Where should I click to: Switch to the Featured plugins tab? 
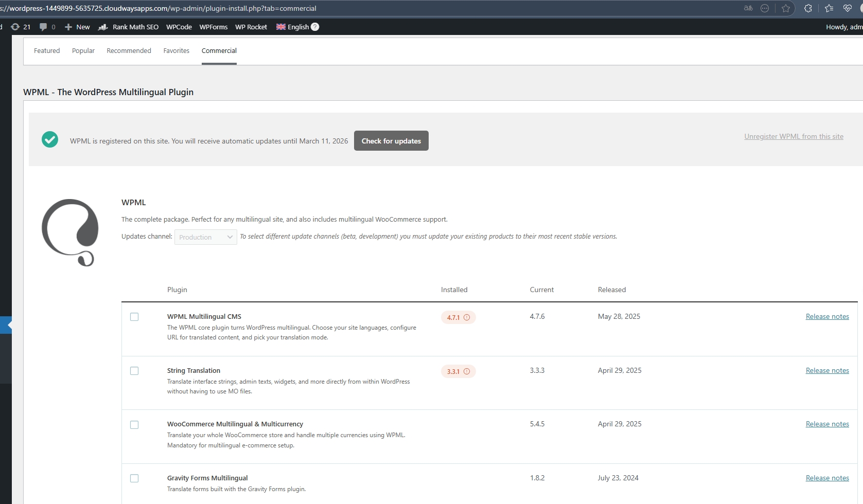47,50
